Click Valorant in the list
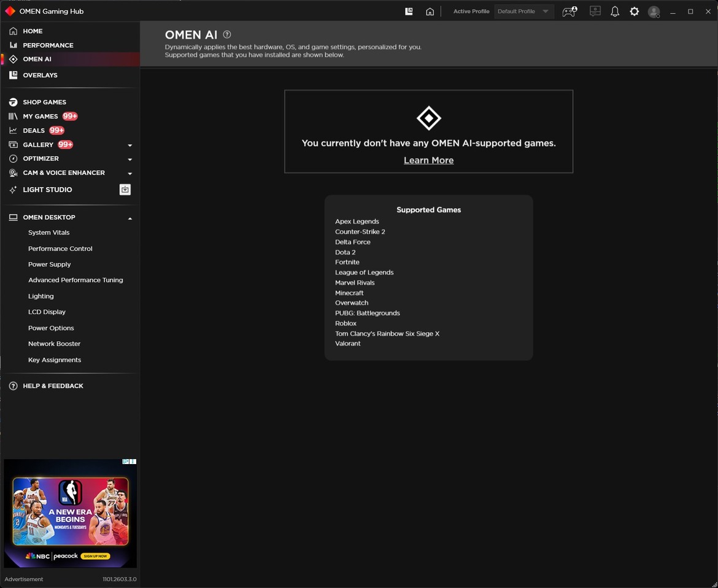This screenshot has width=718, height=588. (x=347, y=344)
